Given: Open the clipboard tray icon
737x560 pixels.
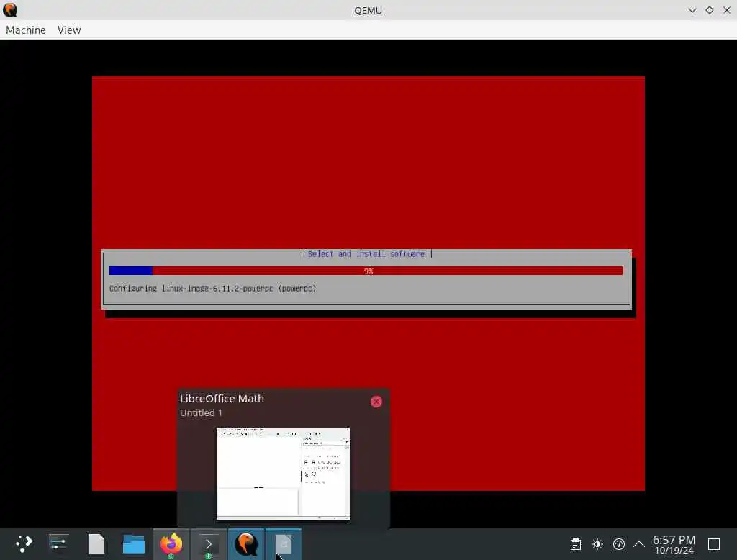Looking at the screenshot, I should (575, 544).
